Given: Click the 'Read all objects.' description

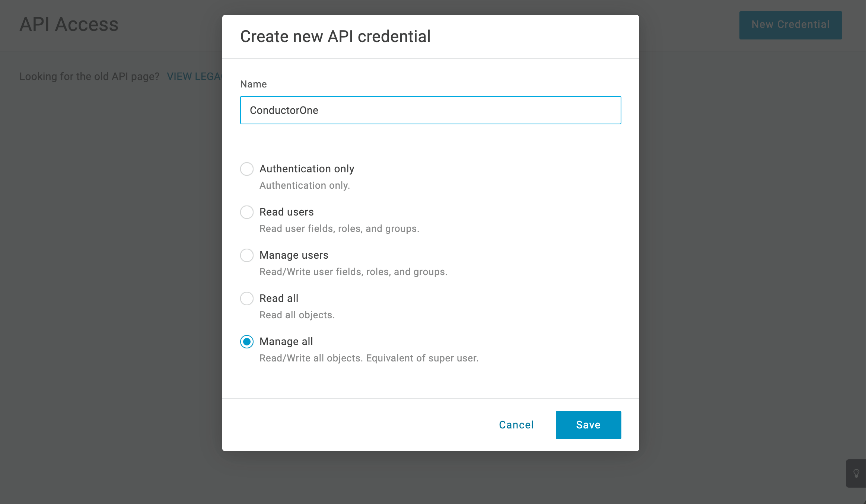Looking at the screenshot, I should 297,315.
